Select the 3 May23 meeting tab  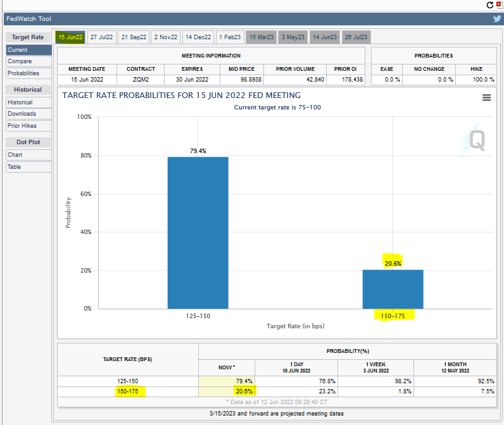click(x=293, y=37)
